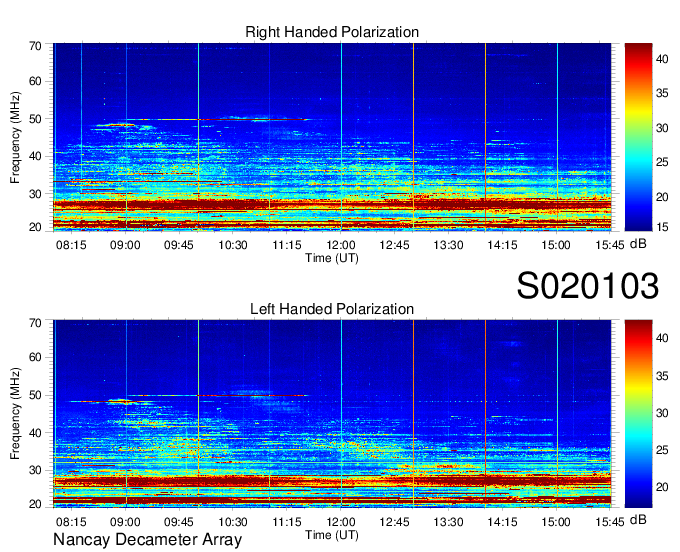680x552 pixels.
Task: Click the 35 value on lower colorbar scale
Action: coord(662,376)
